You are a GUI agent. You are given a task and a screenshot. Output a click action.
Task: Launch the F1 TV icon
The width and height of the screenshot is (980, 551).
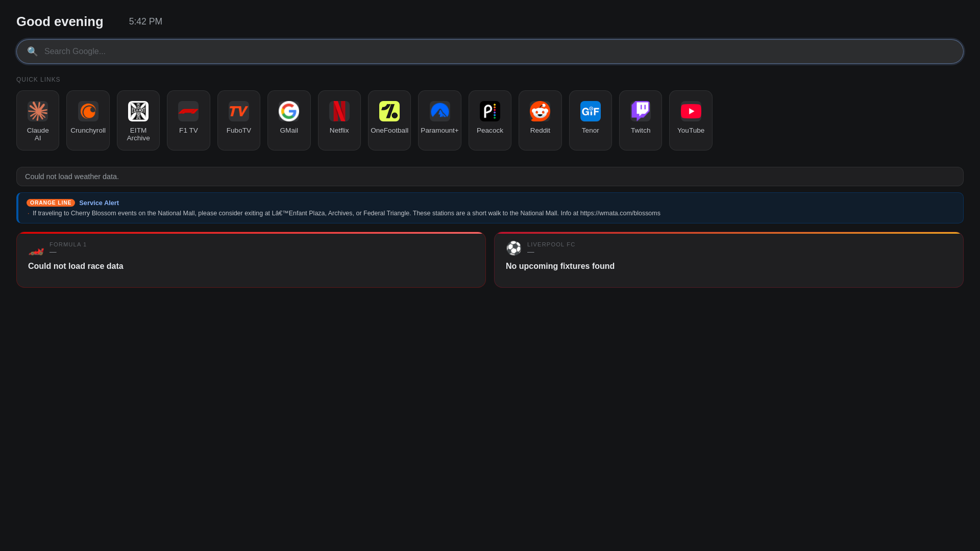click(x=188, y=111)
